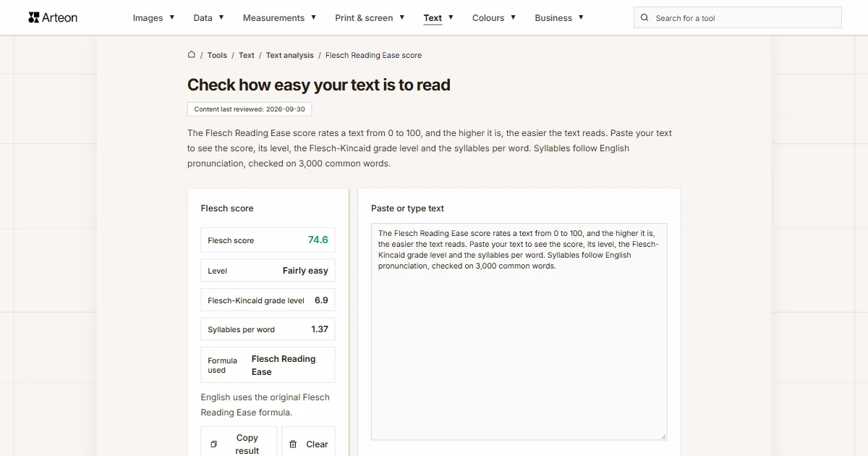Screen dimensions: 868x456
Task: Grab the text area resize handle
Action: click(x=662, y=436)
